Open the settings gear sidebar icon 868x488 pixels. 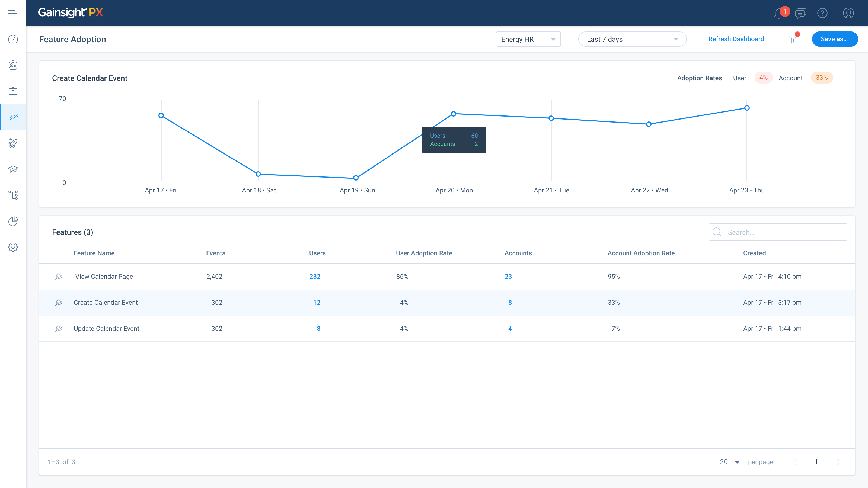13,247
